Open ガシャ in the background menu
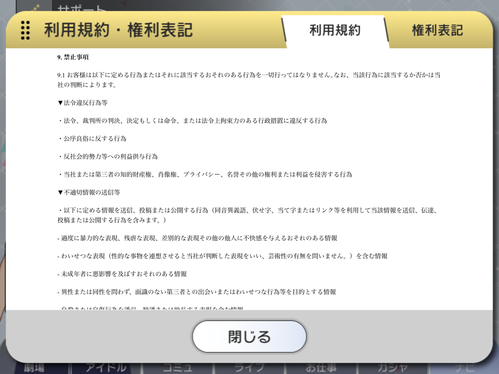 [x=392, y=368]
